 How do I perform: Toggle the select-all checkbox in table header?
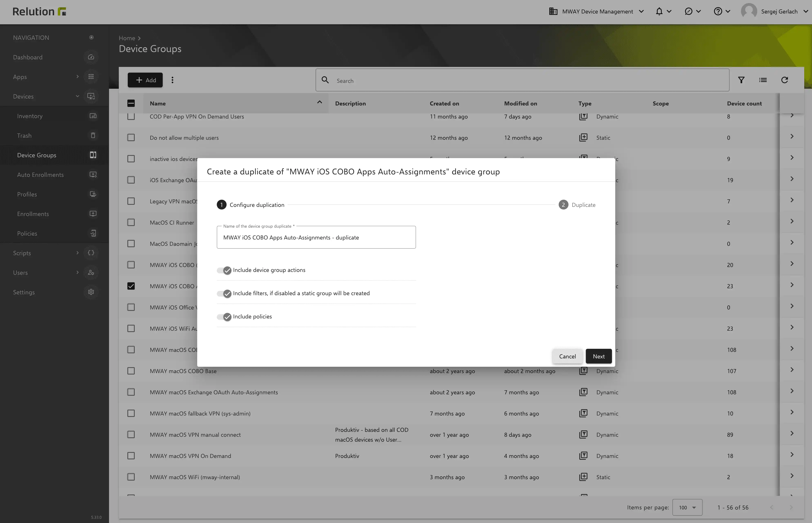point(131,103)
